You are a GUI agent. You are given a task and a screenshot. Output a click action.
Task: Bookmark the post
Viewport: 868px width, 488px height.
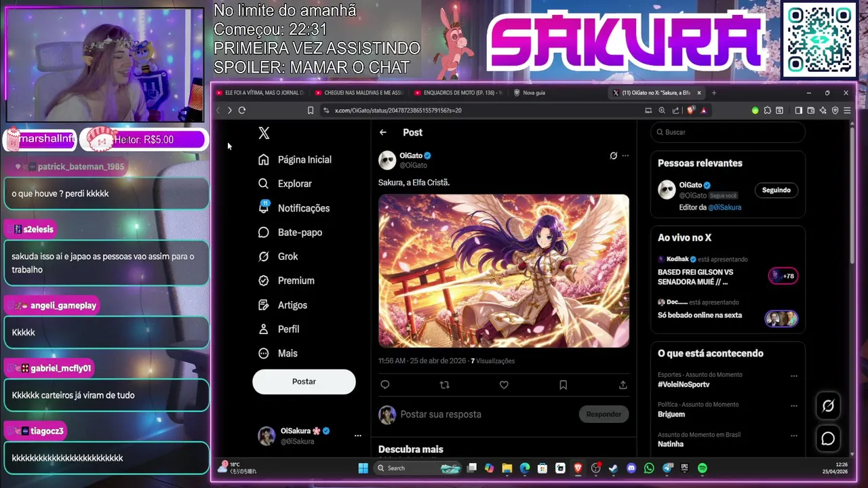click(x=563, y=385)
